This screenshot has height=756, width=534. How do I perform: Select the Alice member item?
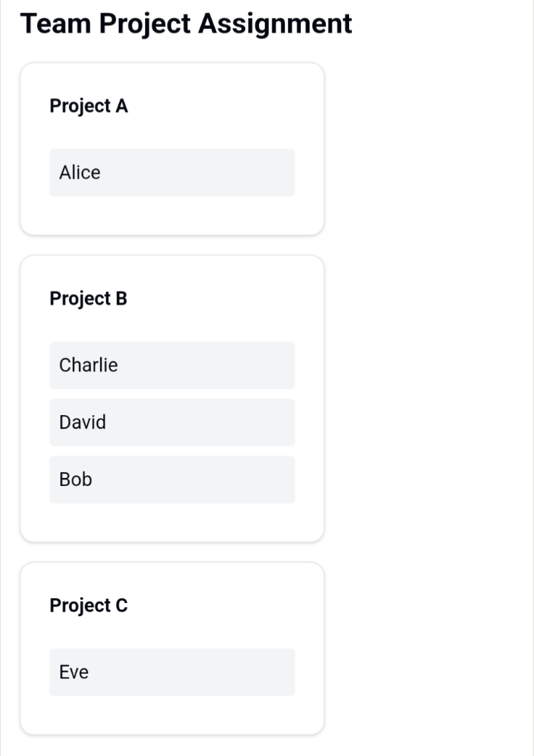tap(172, 173)
